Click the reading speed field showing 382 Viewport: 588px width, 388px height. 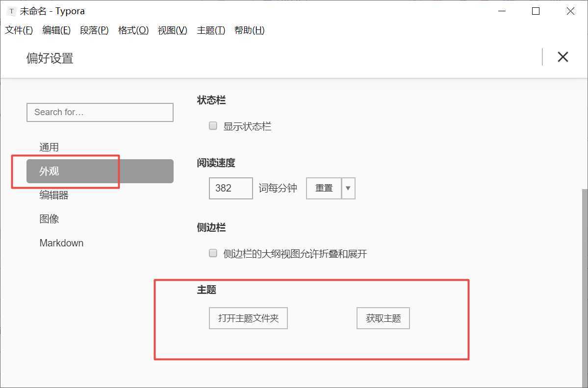tap(230, 188)
